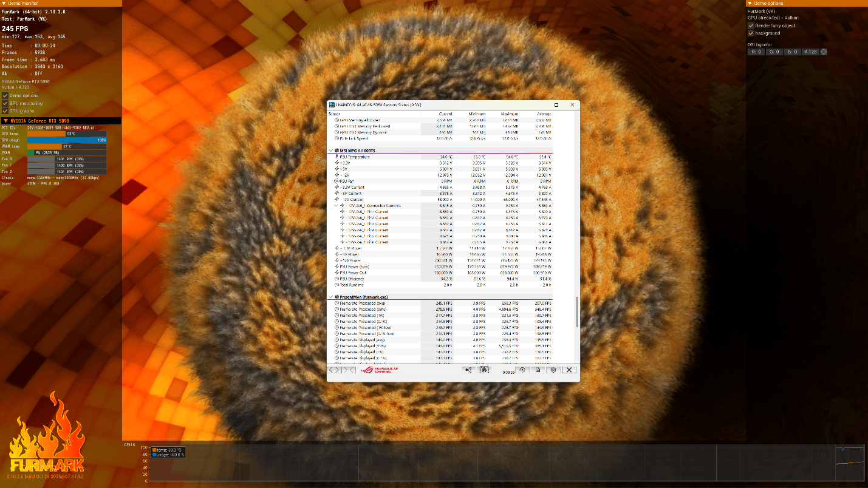Click the R: 0 color input field
This screenshot has height=488, width=868.
[756, 52]
